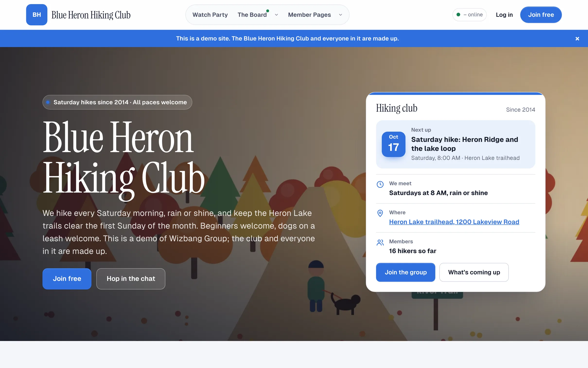
Task: Click 'Saturday, 8:00 AM · Heron Lake trailhead' text
Action: (x=465, y=158)
